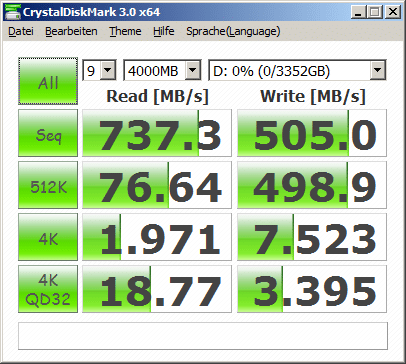Click the Read [MB/s] column header
The image size is (406, 364).
coord(157,97)
